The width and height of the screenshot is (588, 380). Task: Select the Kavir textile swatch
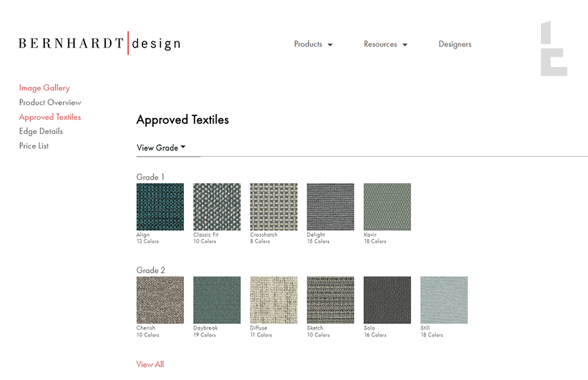[387, 207]
